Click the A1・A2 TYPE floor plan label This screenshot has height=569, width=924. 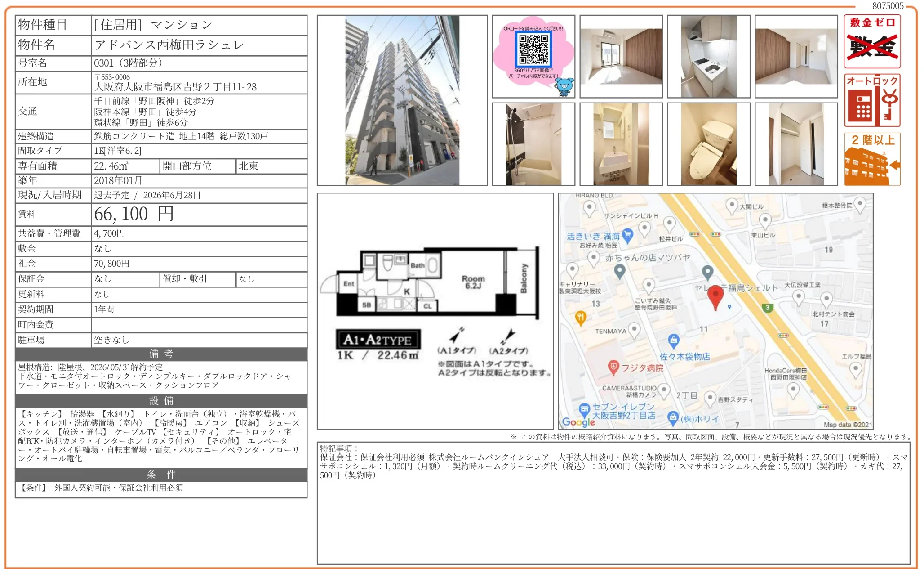[x=378, y=340]
